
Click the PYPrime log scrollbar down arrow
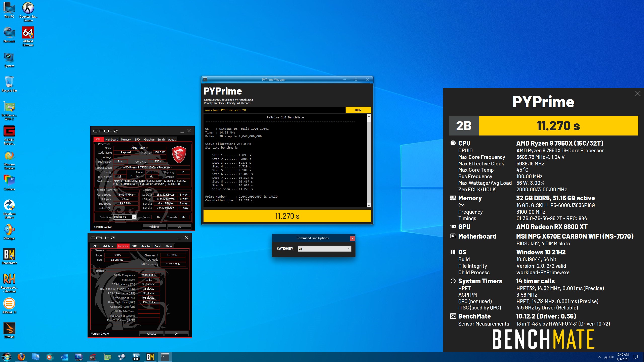tap(369, 205)
